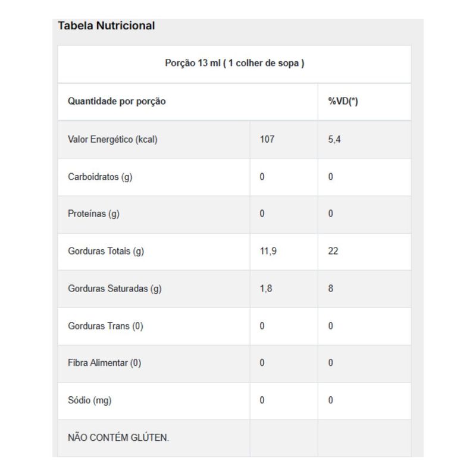Click the 5,4 percent daily value
The image size is (476, 476).
334,139
